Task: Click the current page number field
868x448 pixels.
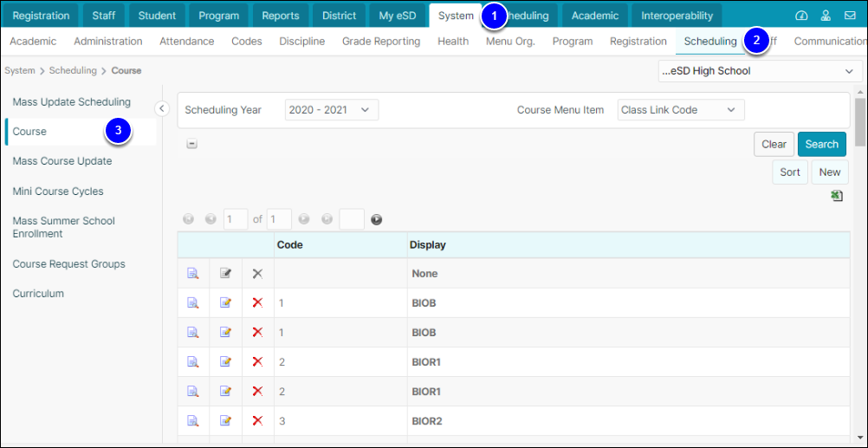Action: pyautogui.click(x=236, y=219)
